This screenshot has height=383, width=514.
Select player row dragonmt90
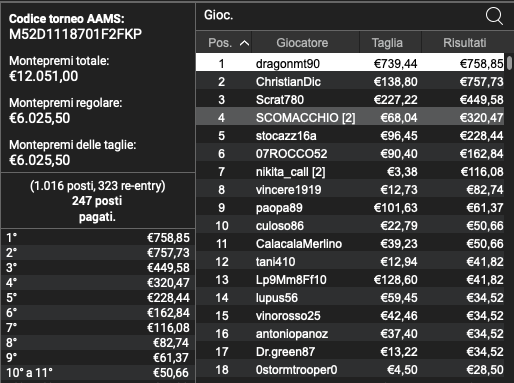tap(350, 63)
